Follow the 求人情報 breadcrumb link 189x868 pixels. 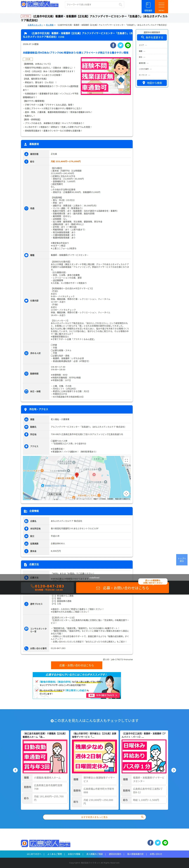pos(49,25)
